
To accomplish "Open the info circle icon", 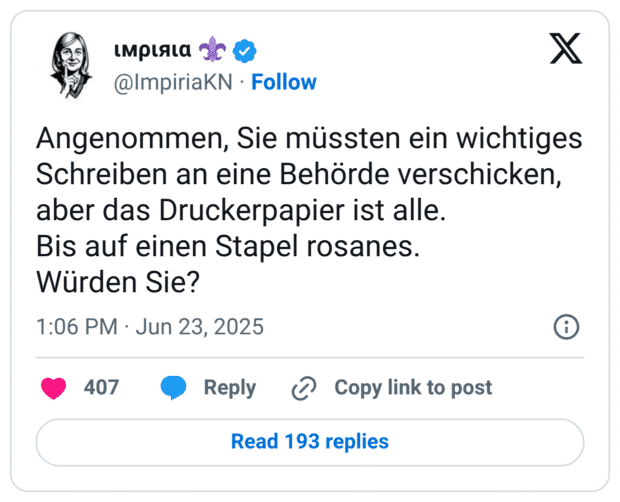I will (x=566, y=327).
